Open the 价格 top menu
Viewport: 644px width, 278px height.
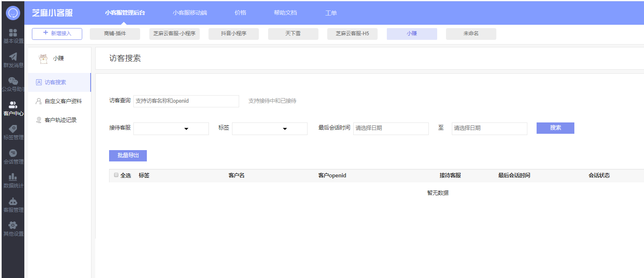pyautogui.click(x=240, y=13)
